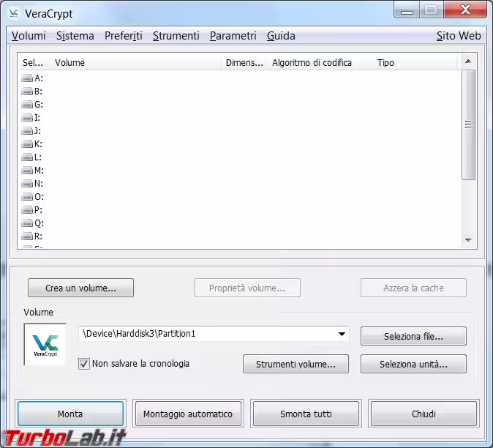The width and height of the screenshot is (493, 448).
Task: Select the R: drive slot icon
Action: pyautogui.click(x=27, y=236)
